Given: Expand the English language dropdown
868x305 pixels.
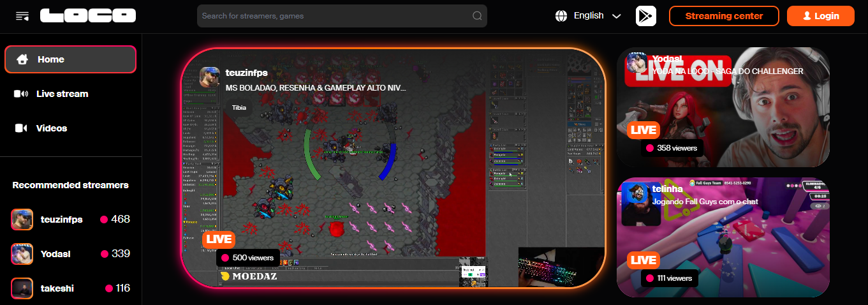Looking at the screenshot, I should pyautogui.click(x=588, y=16).
